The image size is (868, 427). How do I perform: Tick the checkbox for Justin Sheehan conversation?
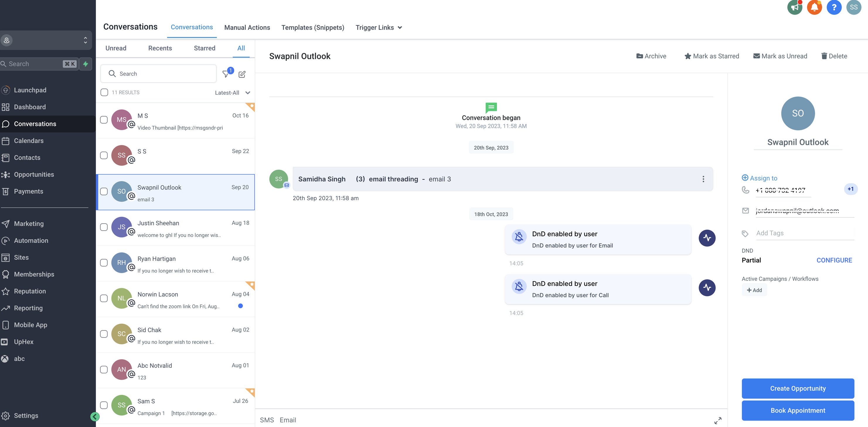coord(104,227)
